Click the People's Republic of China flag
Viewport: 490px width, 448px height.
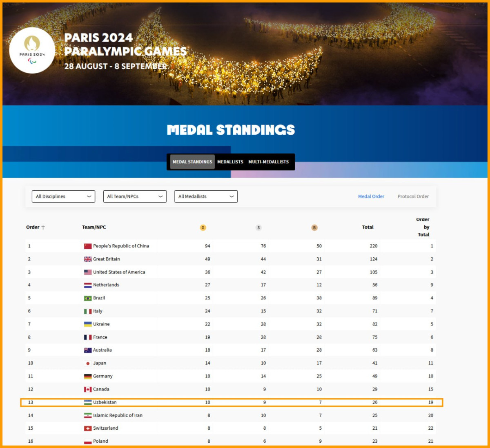(x=88, y=246)
